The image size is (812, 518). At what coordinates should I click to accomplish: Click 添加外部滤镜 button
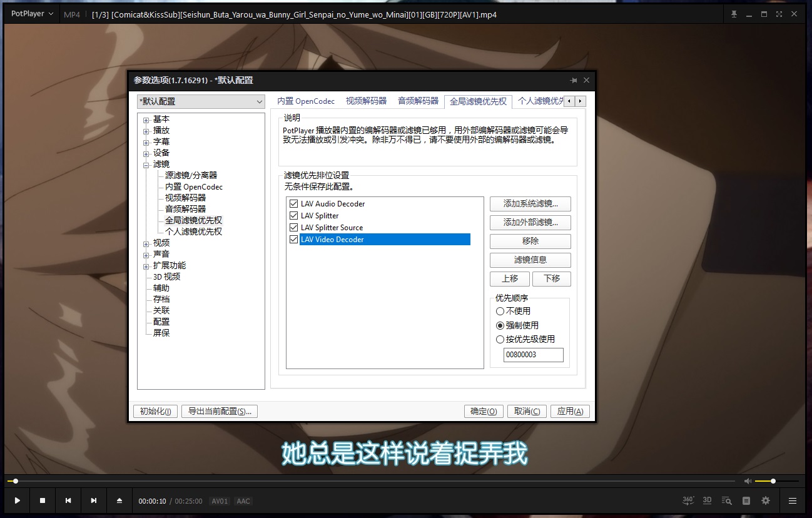coord(530,223)
